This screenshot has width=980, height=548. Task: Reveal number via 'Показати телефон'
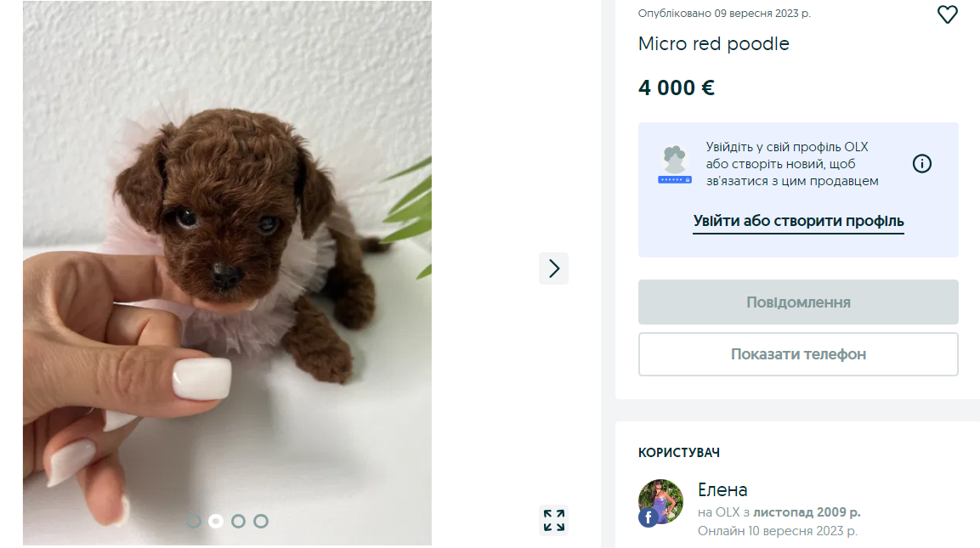point(798,354)
